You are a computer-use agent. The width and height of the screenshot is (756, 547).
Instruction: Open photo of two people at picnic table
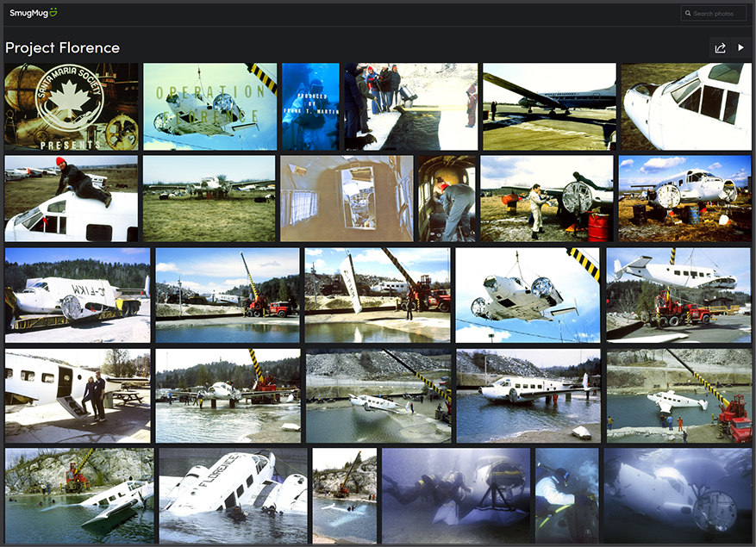tap(77, 395)
